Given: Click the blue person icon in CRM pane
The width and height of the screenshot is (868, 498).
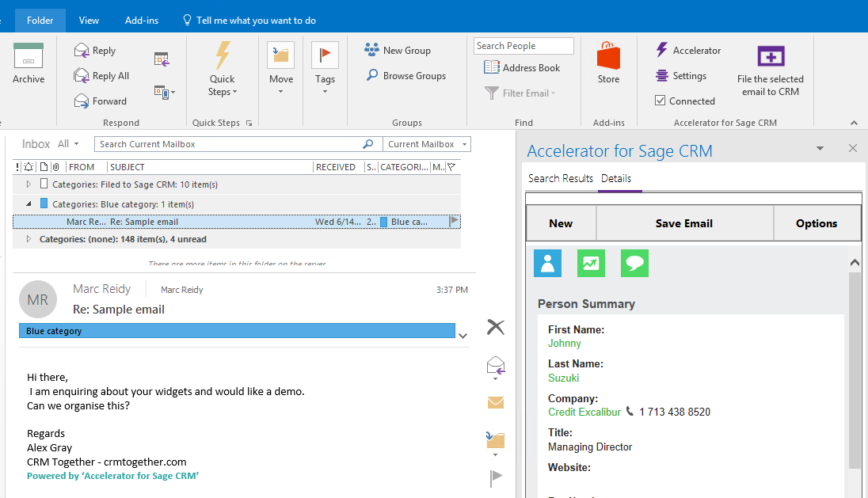Looking at the screenshot, I should (x=547, y=263).
